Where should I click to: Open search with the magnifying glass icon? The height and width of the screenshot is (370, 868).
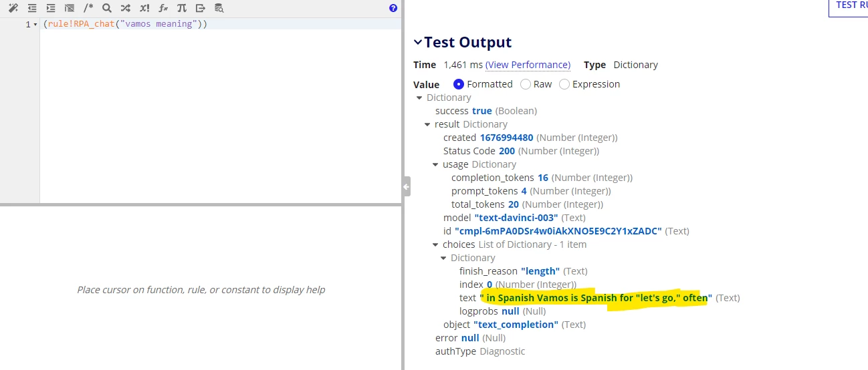[107, 8]
